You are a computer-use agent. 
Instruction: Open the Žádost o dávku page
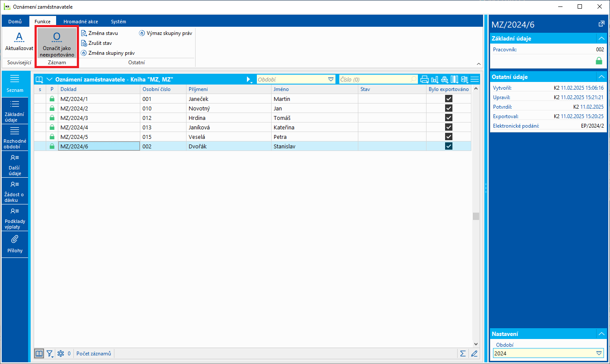tap(15, 191)
